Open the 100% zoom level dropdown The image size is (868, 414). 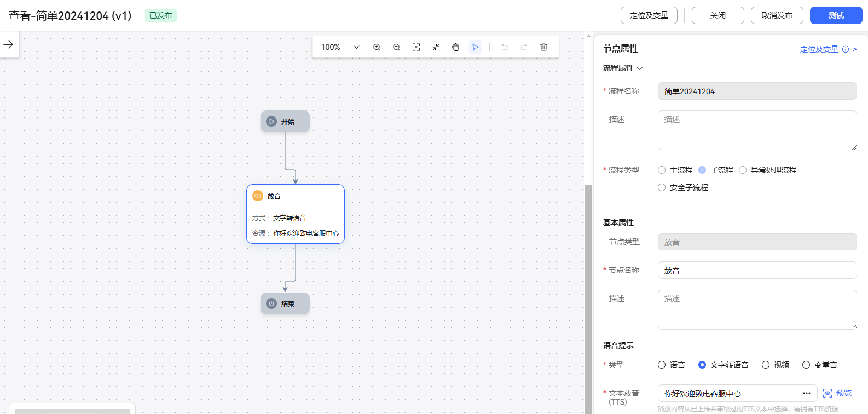pyautogui.click(x=340, y=47)
